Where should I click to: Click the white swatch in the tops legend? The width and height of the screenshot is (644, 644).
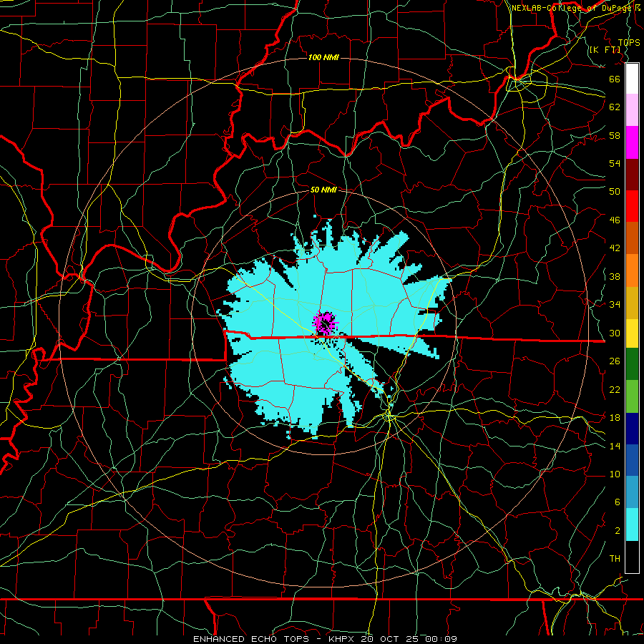coord(632,79)
